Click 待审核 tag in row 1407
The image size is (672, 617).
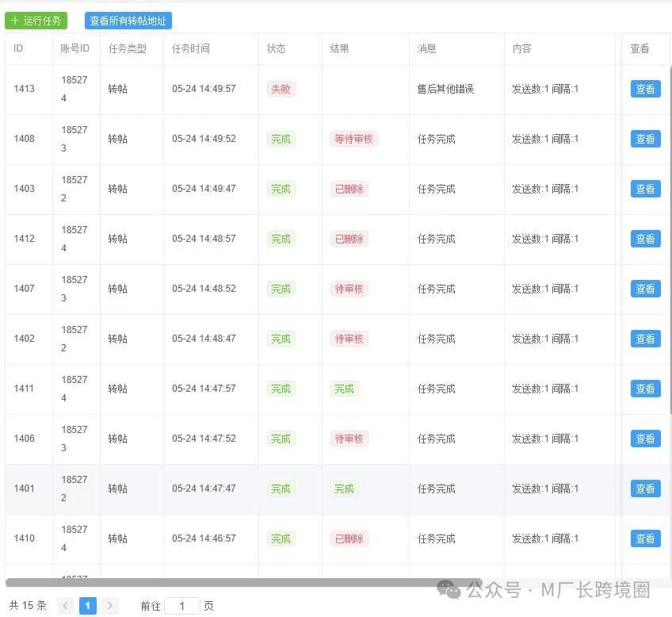[x=349, y=289]
